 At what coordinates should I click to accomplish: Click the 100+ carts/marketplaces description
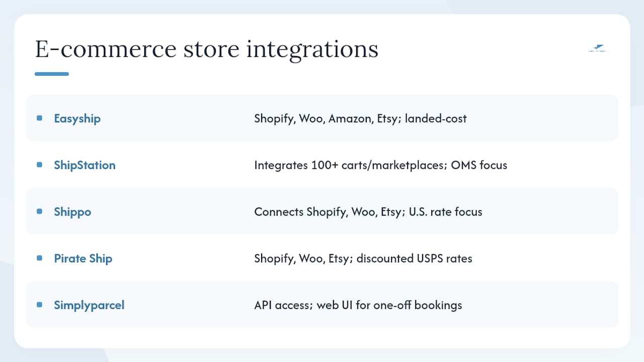click(x=380, y=165)
